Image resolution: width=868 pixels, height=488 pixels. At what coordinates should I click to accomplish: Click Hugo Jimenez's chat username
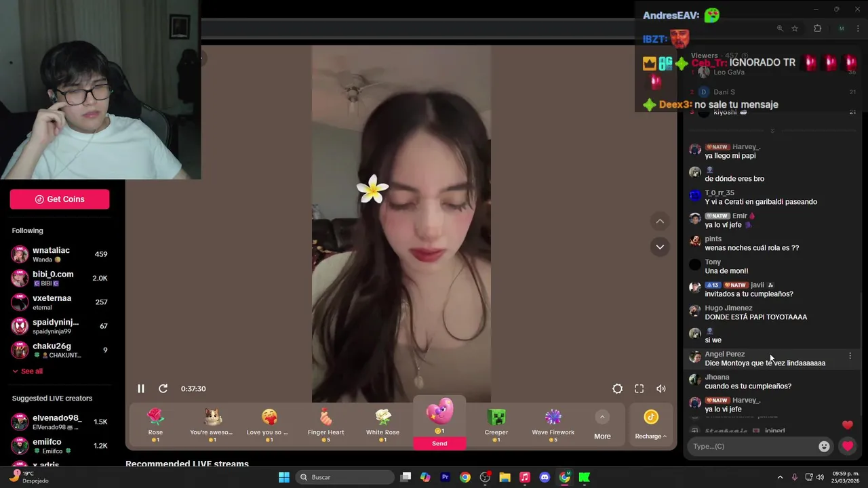click(728, 308)
